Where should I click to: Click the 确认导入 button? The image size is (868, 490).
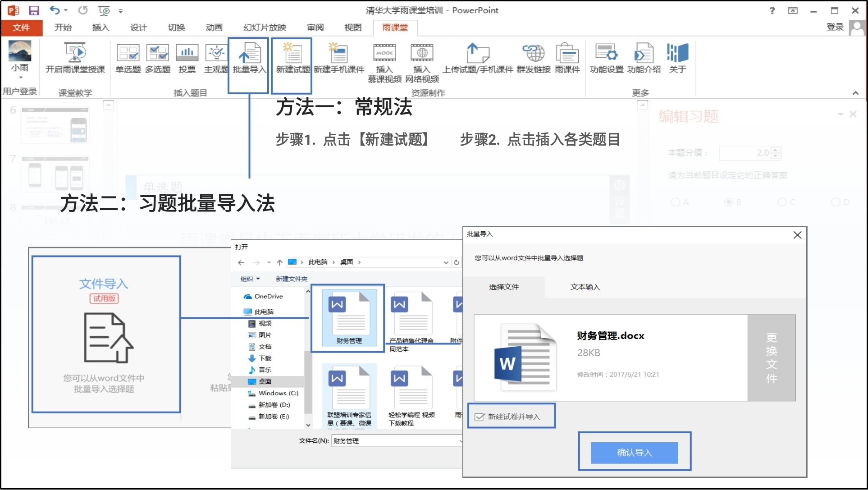pos(634,452)
